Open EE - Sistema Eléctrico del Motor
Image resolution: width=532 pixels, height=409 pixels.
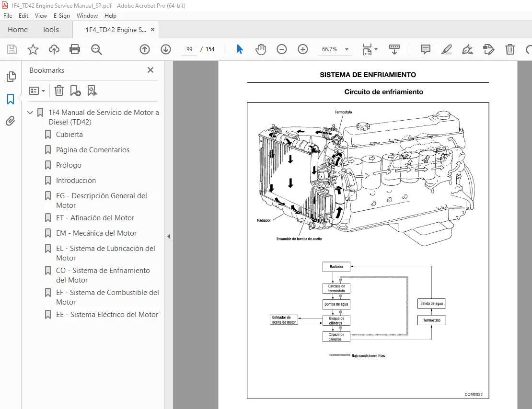(107, 315)
